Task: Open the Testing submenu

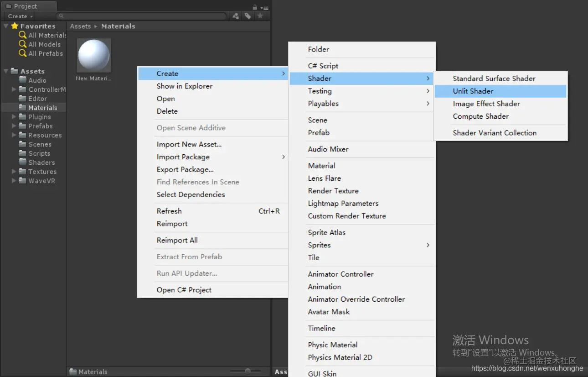Action: pos(362,91)
